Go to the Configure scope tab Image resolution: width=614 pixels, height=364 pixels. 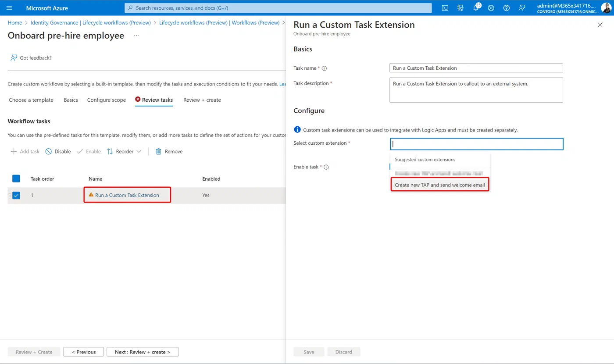pos(107,100)
